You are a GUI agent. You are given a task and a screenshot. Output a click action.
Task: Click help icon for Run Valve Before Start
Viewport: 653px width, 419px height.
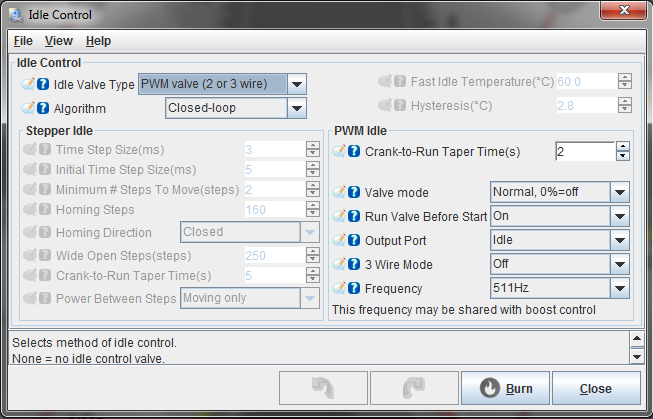point(354,216)
